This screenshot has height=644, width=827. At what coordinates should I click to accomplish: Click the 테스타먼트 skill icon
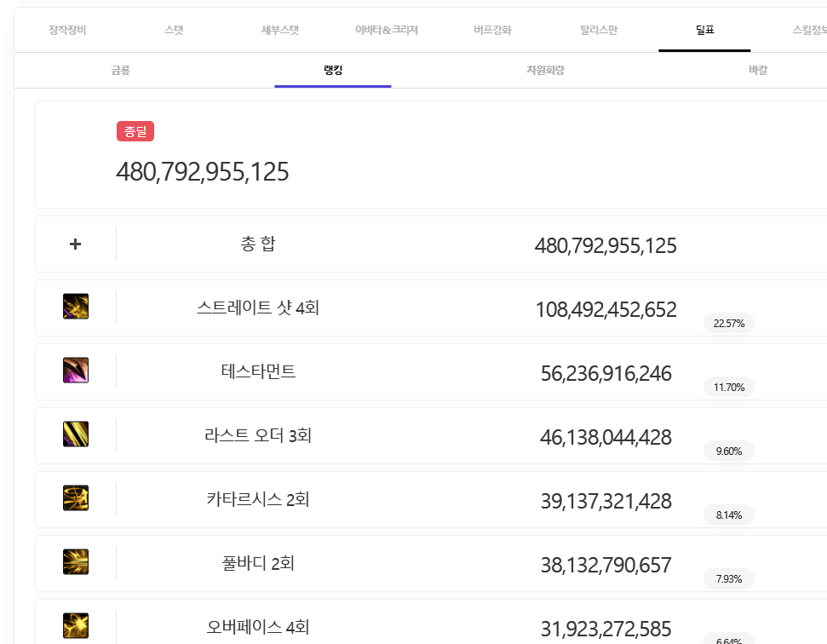click(x=76, y=371)
